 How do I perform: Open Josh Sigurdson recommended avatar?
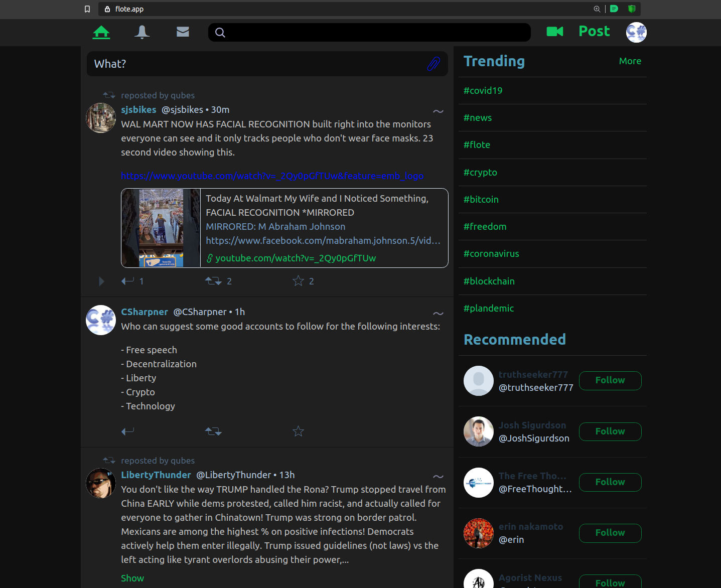coord(479,431)
